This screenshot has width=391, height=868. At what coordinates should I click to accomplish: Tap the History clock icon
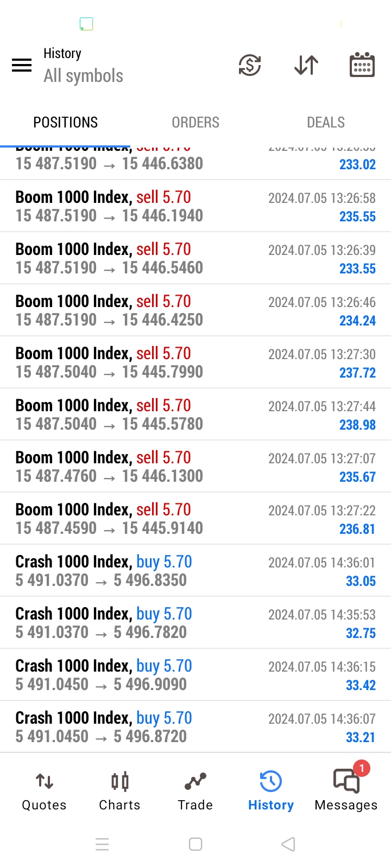[x=270, y=782]
